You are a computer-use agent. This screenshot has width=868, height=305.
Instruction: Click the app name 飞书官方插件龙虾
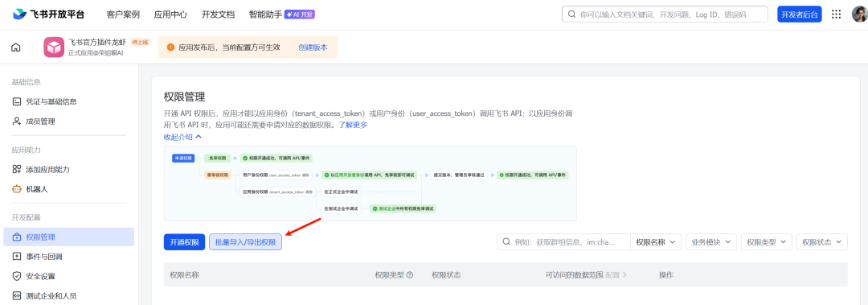(x=97, y=42)
